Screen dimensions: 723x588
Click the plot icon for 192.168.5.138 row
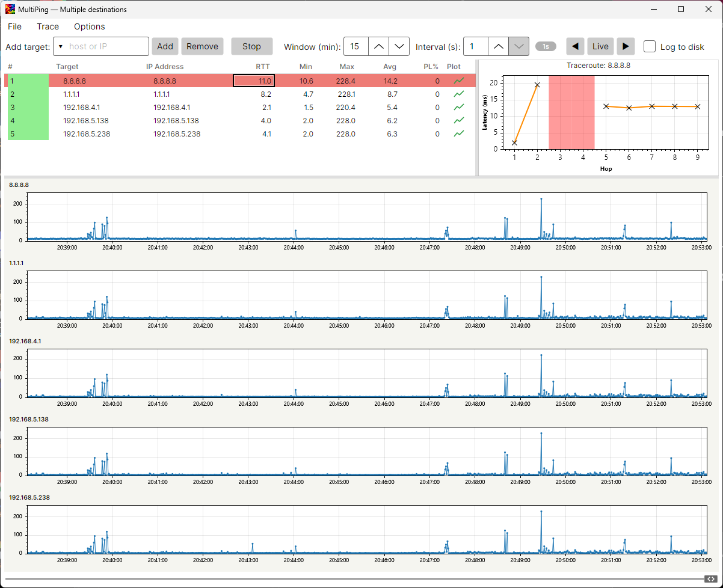[x=459, y=120]
